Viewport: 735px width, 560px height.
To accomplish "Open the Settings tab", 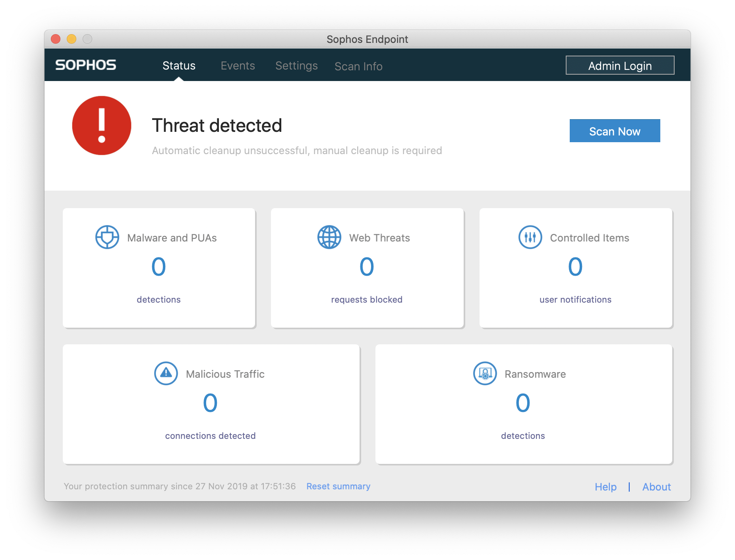I will [x=297, y=66].
